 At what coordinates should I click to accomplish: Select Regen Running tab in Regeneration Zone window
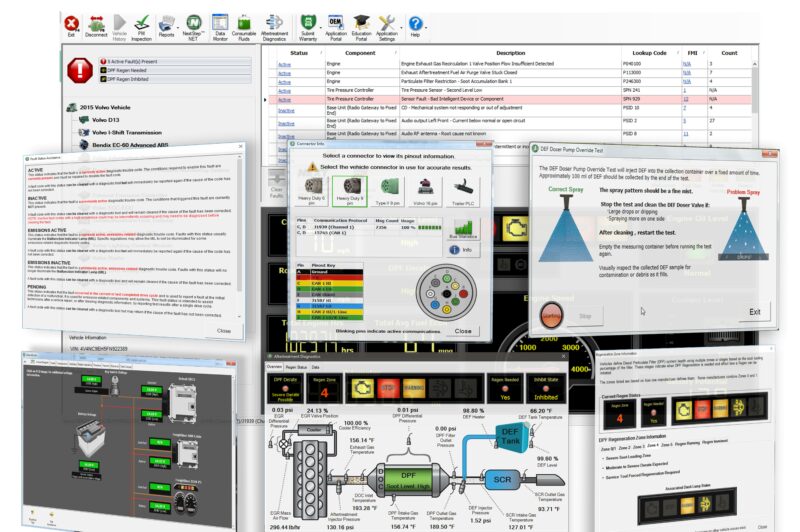pos(687,443)
